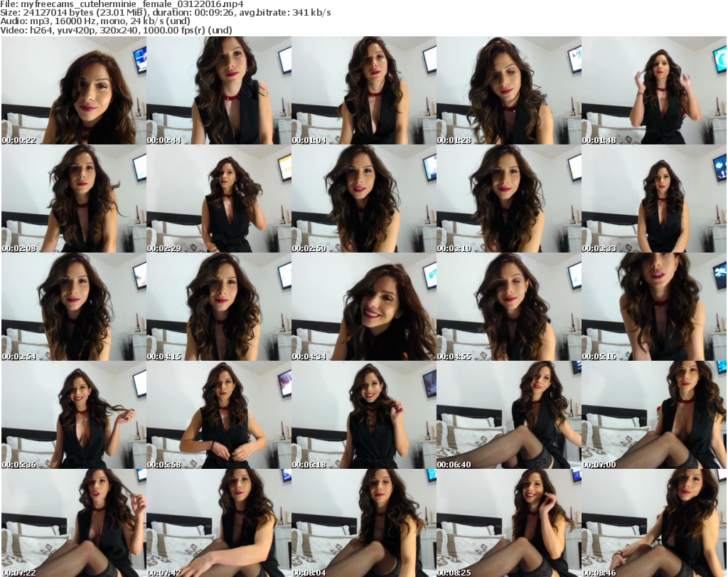Select the thumbnail frame stamped 00:08:04

(x=363, y=523)
